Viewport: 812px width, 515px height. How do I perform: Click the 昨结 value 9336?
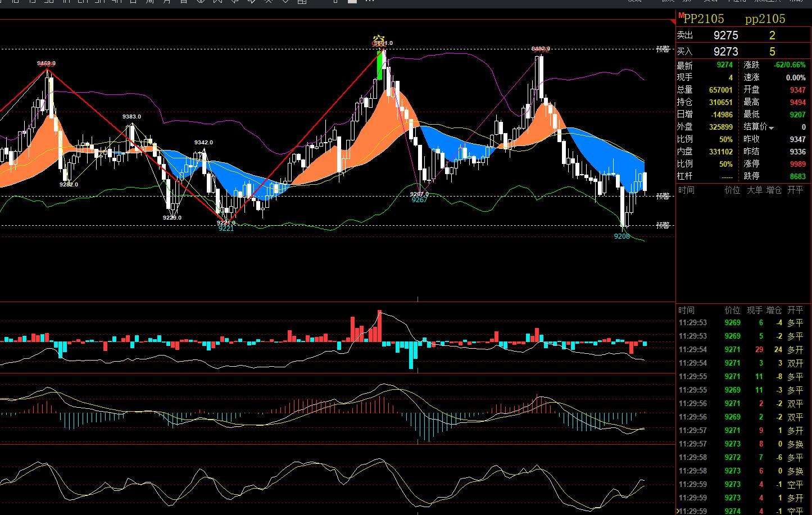click(797, 152)
